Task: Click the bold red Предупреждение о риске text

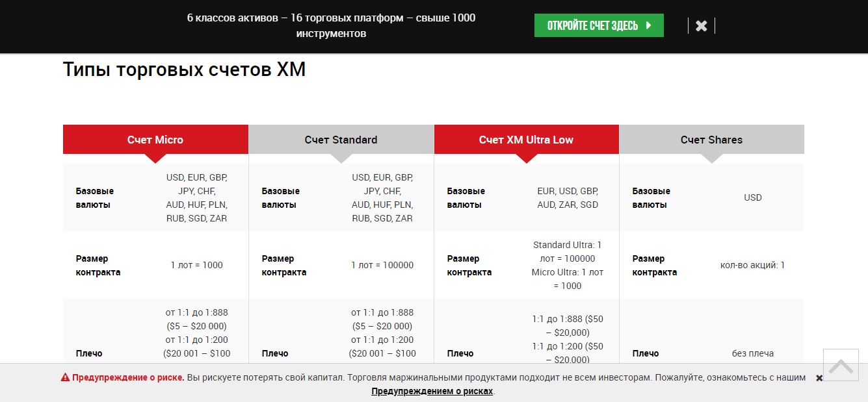Action: coord(128,377)
